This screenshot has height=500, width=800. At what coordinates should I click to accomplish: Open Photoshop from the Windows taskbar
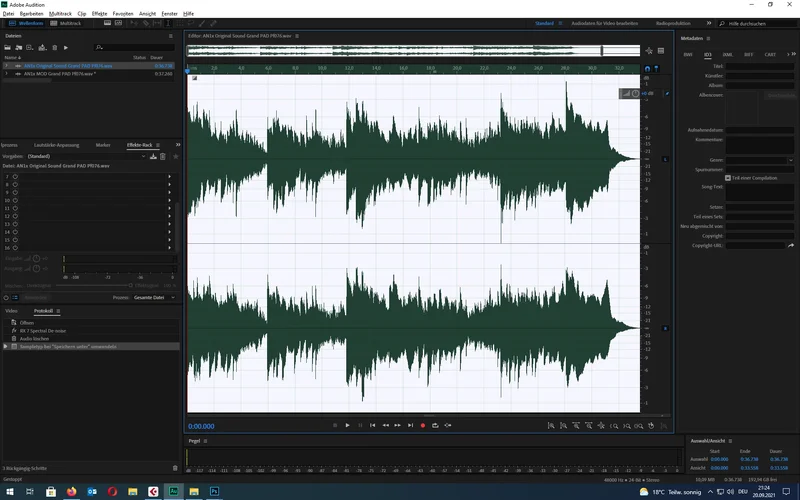[x=215, y=491]
